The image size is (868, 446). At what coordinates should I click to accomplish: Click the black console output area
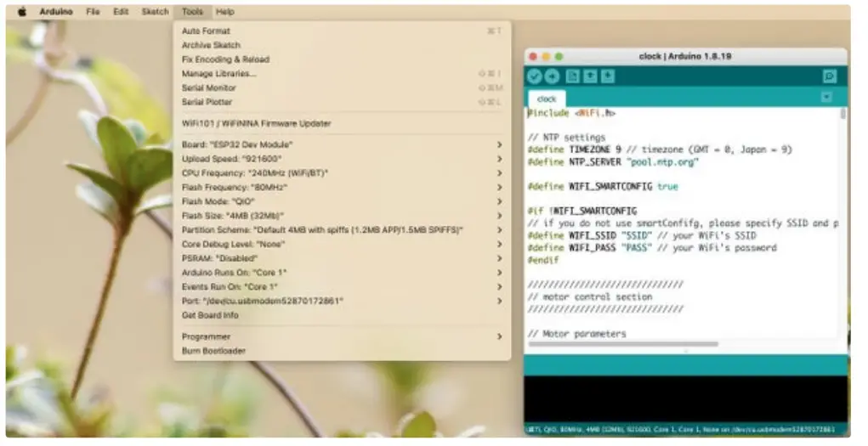coord(686,399)
